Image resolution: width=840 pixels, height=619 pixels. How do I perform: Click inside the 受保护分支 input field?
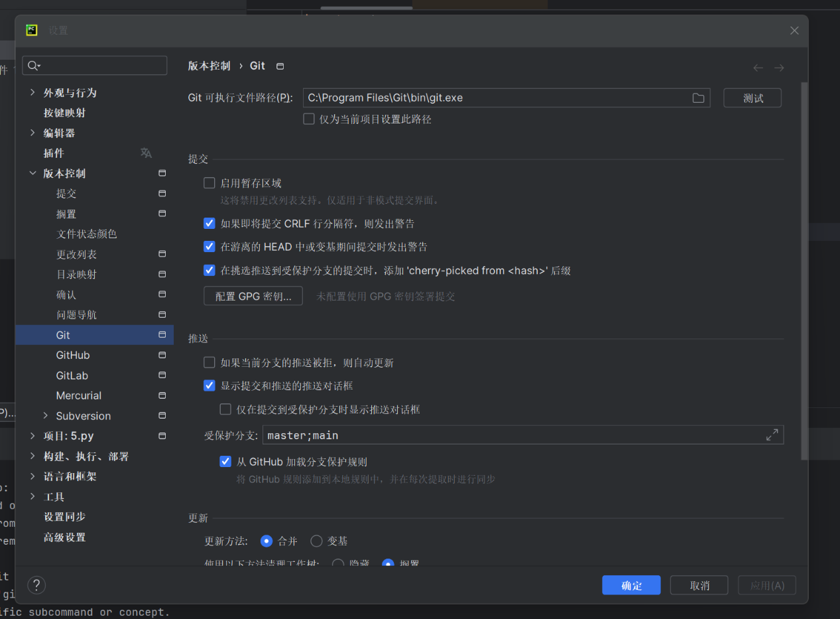coord(464,435)
